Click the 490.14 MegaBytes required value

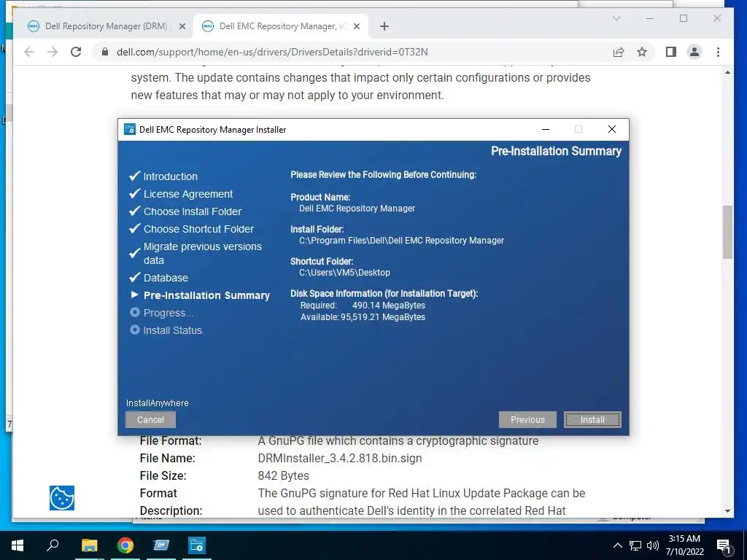389,306
